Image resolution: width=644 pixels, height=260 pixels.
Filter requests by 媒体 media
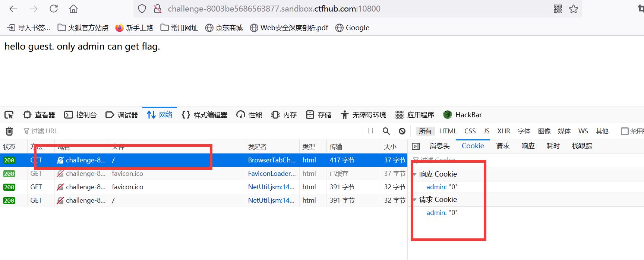(x=564, y=131)
